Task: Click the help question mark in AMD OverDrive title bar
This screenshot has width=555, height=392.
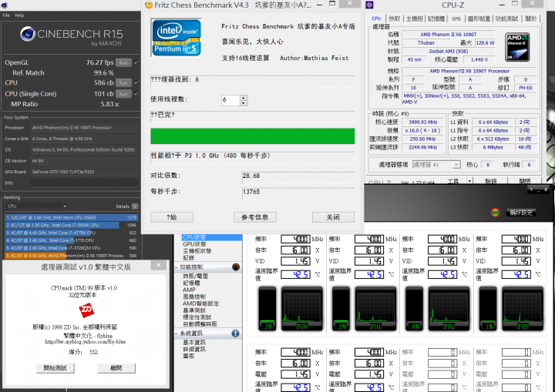Action: click(531, 190)
